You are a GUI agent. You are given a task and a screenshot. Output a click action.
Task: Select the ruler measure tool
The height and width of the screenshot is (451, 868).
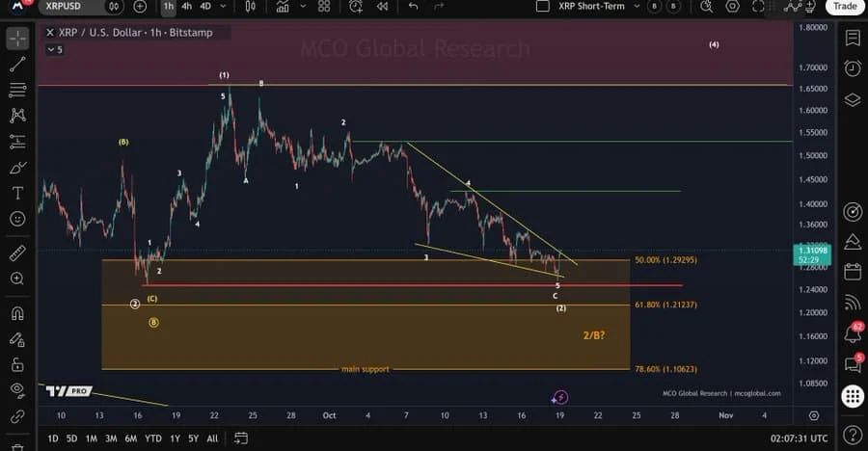click(17, 252)
